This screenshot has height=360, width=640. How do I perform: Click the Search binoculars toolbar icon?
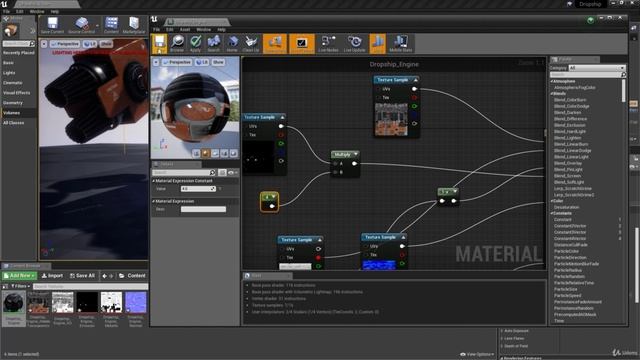[x=213, y=44]
